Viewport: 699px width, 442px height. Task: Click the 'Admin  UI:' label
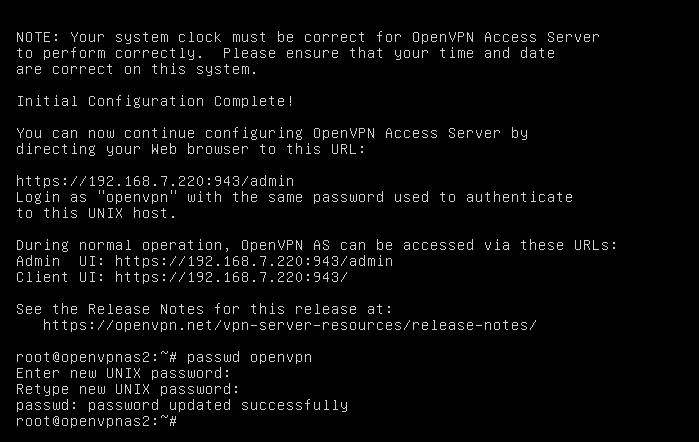(x=61, y=261)
